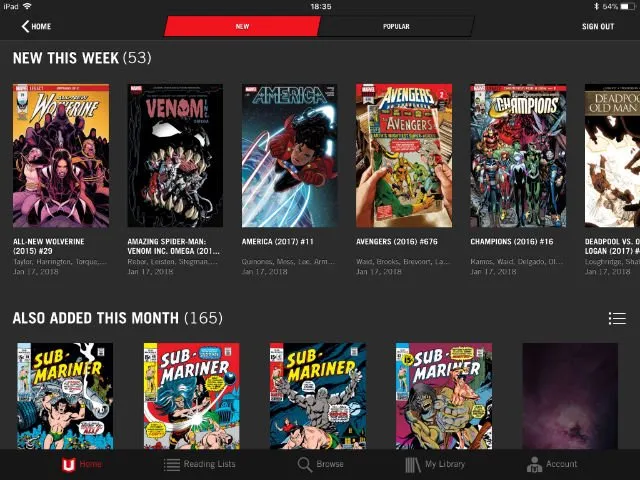The width and height of the screenshot is (640, 480).
Task: Toggle list view for Also Added This Month
Action: 617,319
